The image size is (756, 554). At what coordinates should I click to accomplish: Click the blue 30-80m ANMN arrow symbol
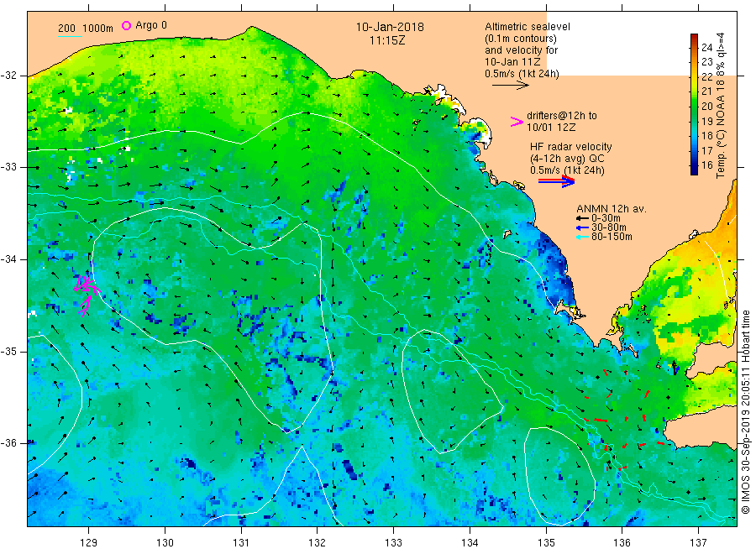582,227
